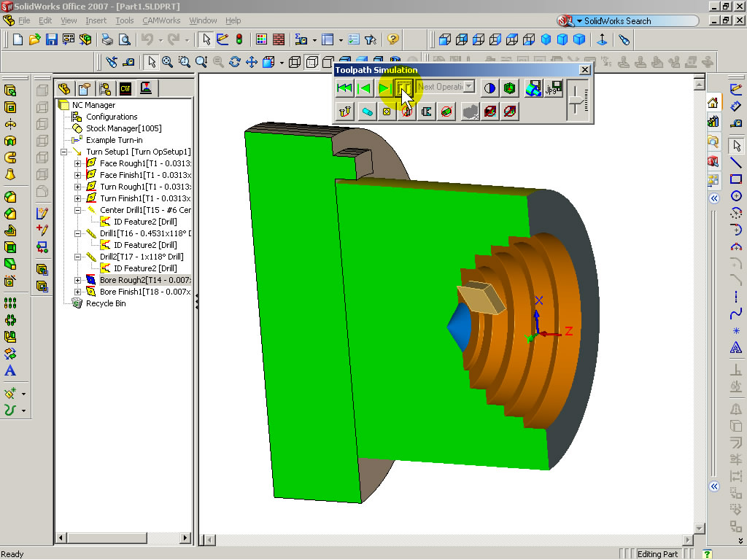Screen dimensions: 747x560
Task: Toggle Hidden Lines Visible display mode
Action: pos(312,62)
